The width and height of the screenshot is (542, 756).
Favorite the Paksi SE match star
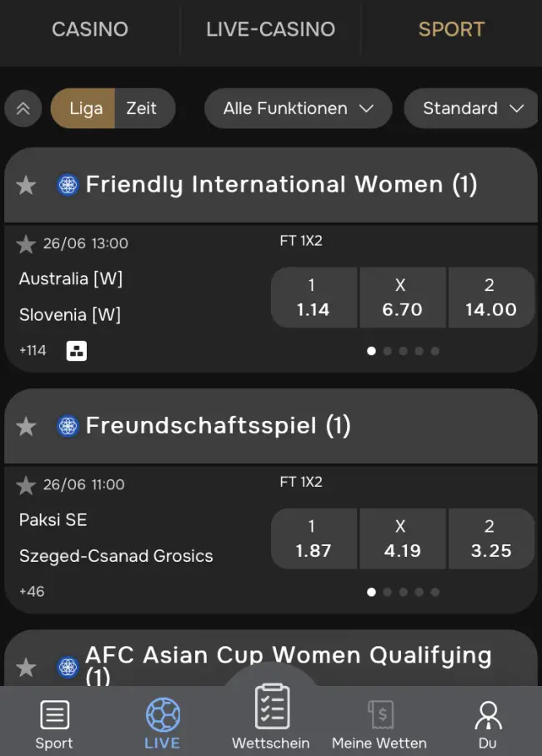(x=26, y=485)
